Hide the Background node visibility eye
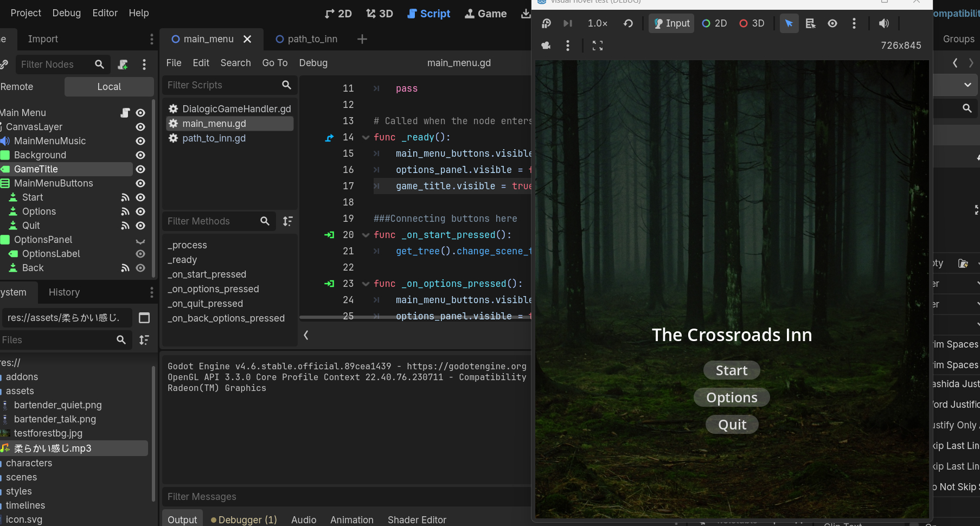980x526 pixels. (x=140, y=155)
